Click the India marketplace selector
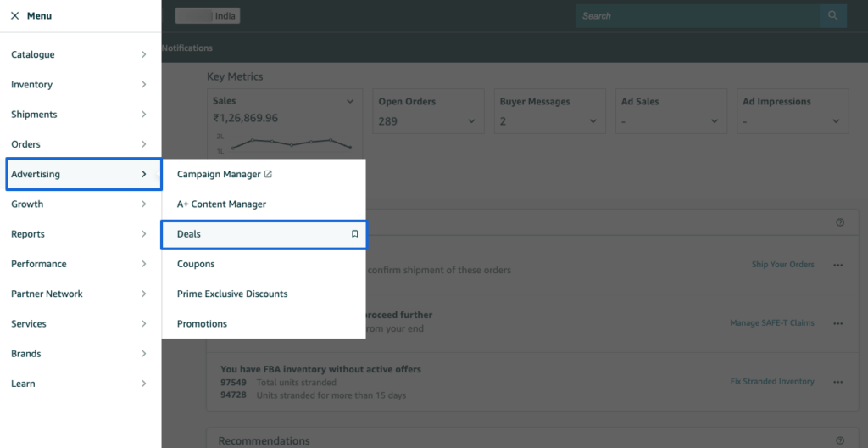The image size is (868, 448). click(208, 15)
